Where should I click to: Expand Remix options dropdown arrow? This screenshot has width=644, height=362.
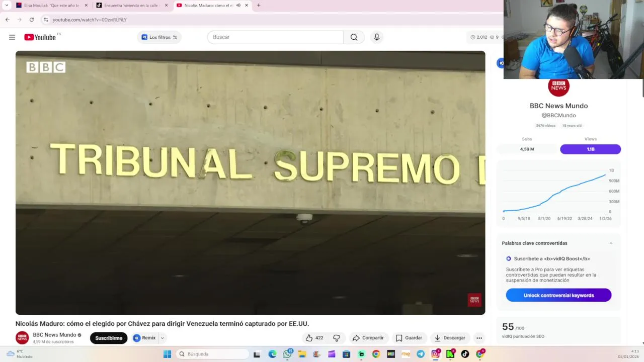[x=162, y=338]
